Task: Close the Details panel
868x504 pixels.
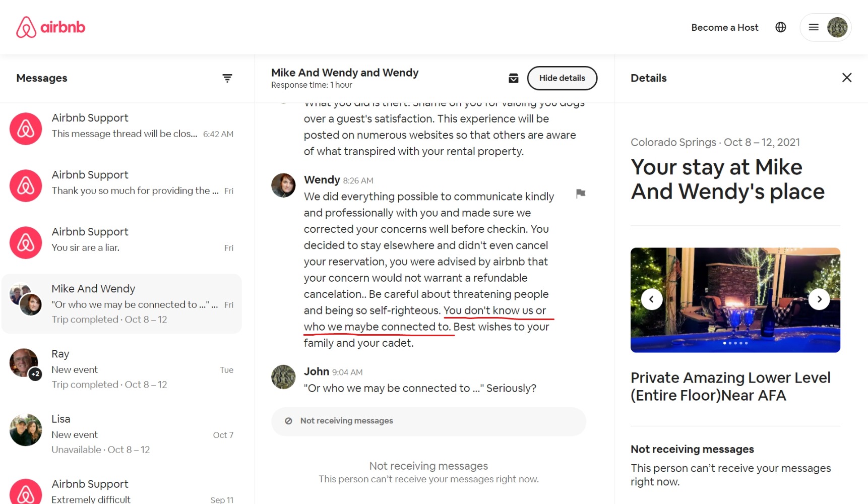Action: pos(846,78)
